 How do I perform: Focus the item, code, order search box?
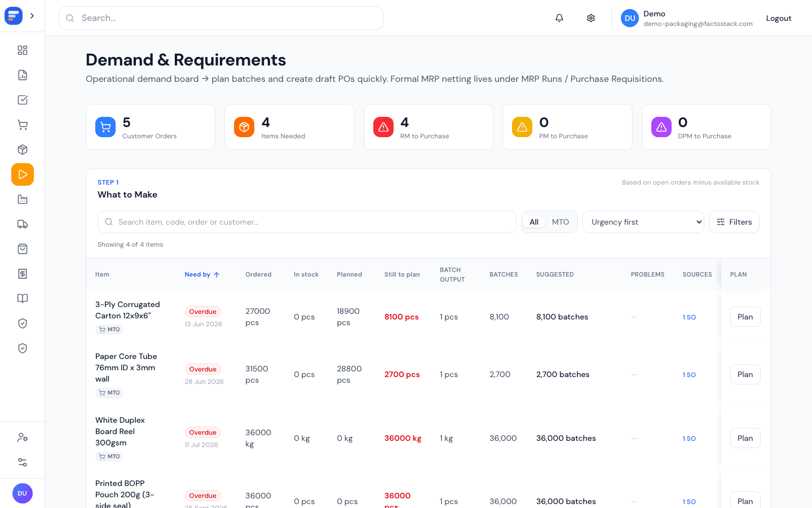pos(307,222)
